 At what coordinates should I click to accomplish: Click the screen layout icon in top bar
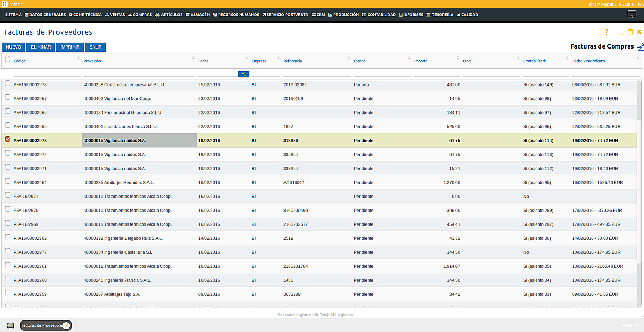(x=632, y=14)
